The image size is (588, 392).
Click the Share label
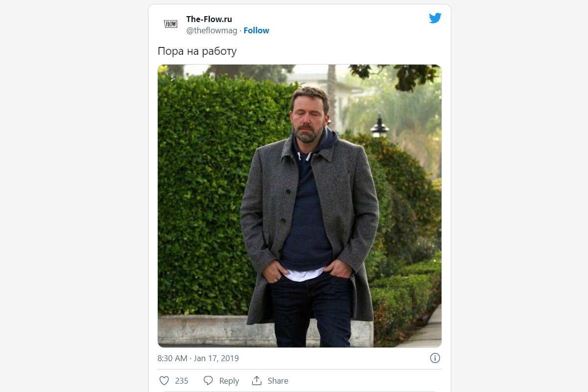tap(278, 381)
